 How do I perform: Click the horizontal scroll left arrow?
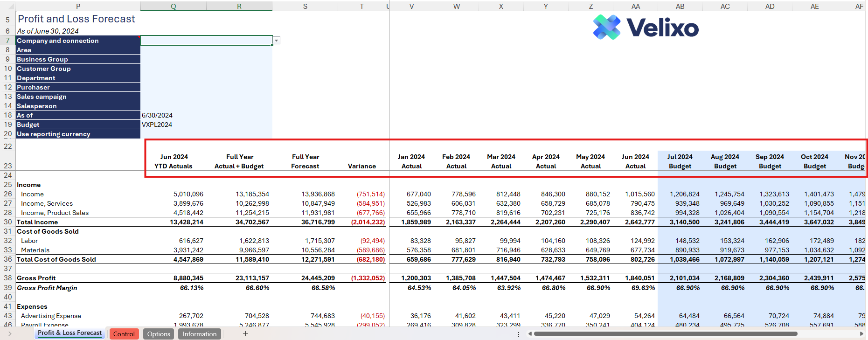(x=530, y=333)
